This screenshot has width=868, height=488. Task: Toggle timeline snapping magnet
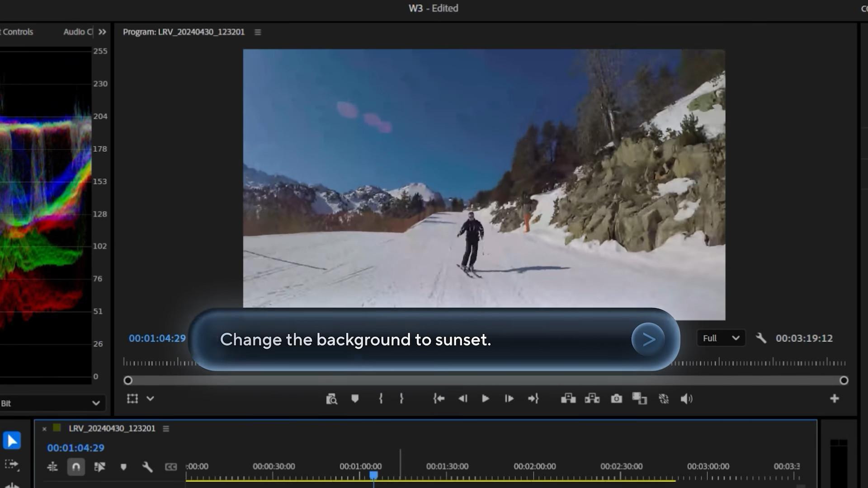pos(76,467)
